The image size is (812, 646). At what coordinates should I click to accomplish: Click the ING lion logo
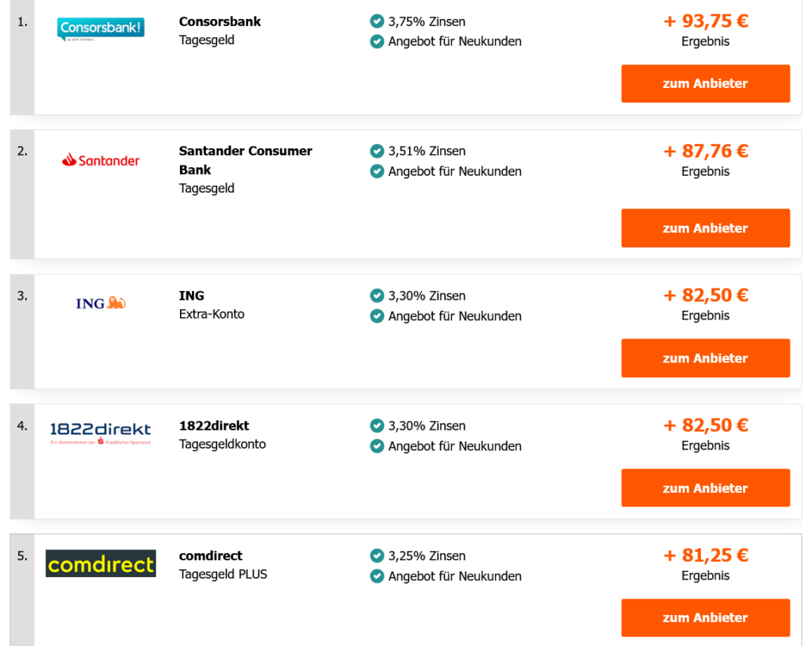pos(101,303)
